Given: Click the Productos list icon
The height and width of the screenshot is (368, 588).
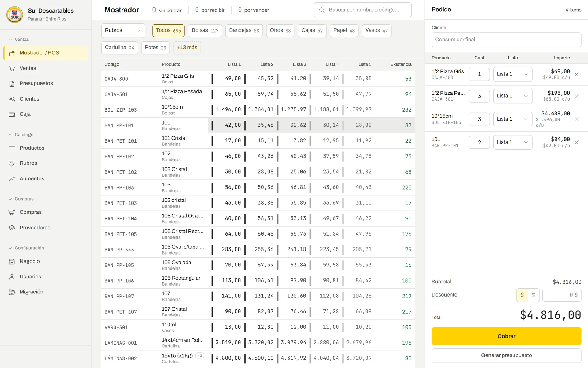Looking at the screenshot, I should click(12, 148).
